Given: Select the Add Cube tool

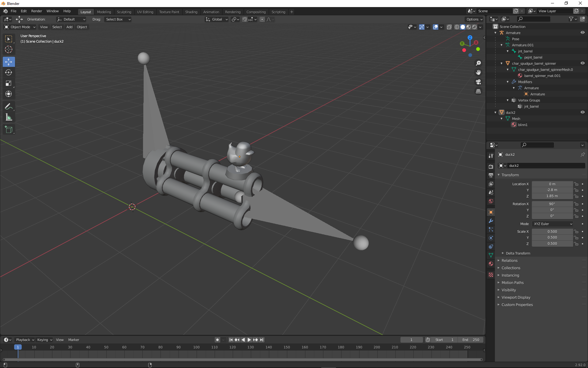Looking at the screenshot, I should tap(9, 129).
